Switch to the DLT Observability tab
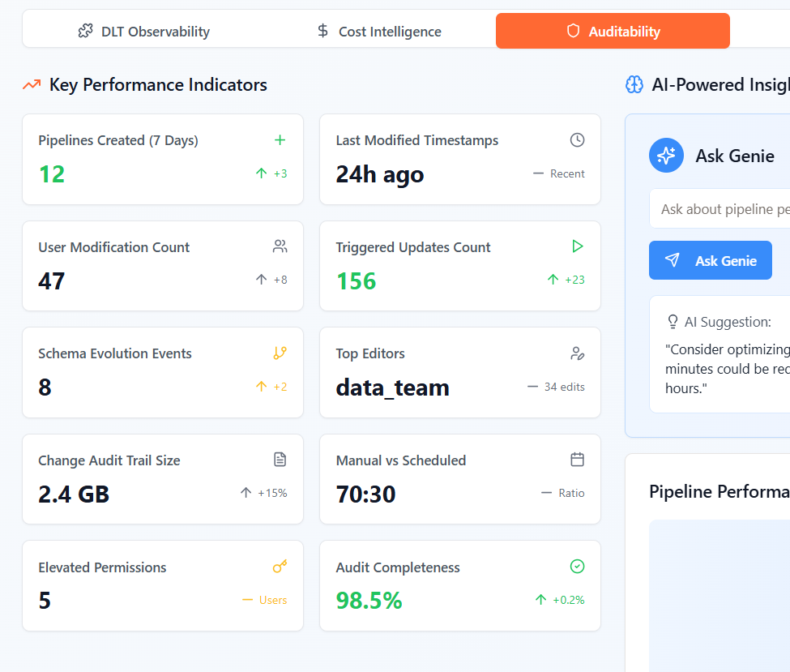 [143, 31]
